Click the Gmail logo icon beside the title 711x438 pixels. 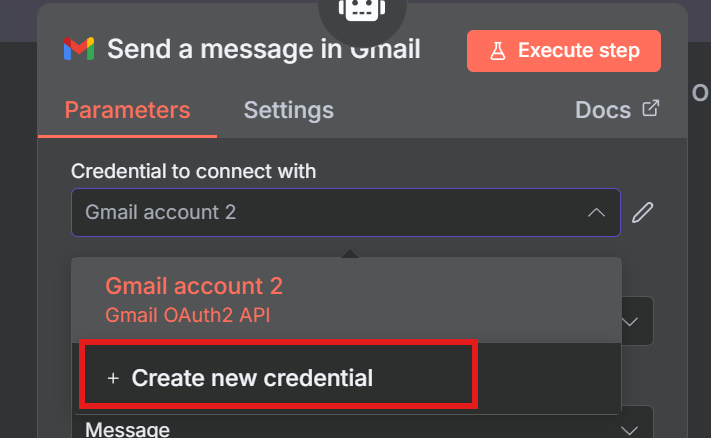pos(79,49)
